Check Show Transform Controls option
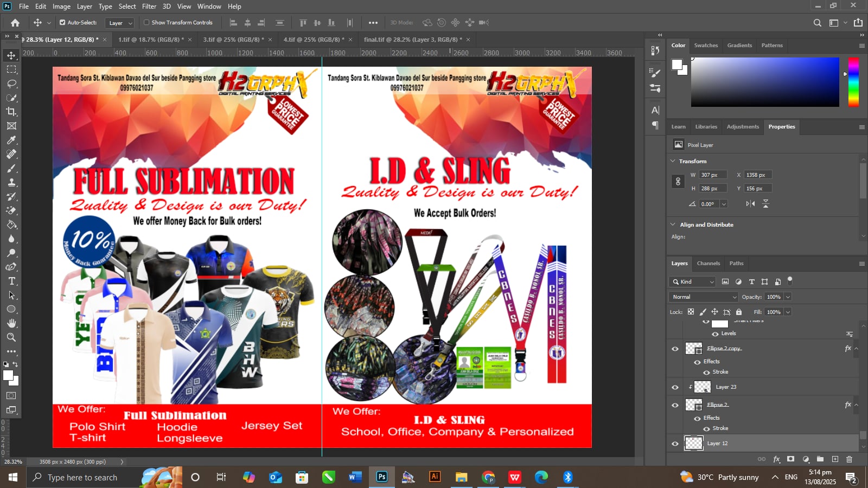Screen dimensions: 868x488 pos(146,23)
